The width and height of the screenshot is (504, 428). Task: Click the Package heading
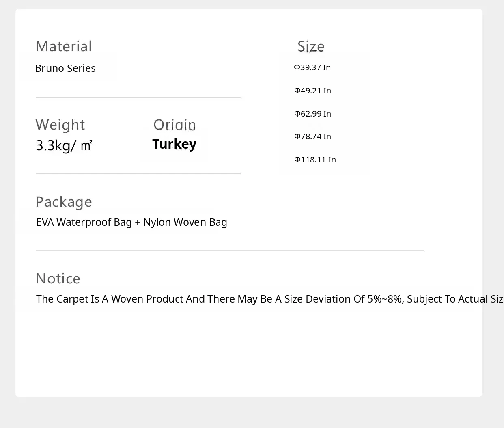(x=64, y=202)
